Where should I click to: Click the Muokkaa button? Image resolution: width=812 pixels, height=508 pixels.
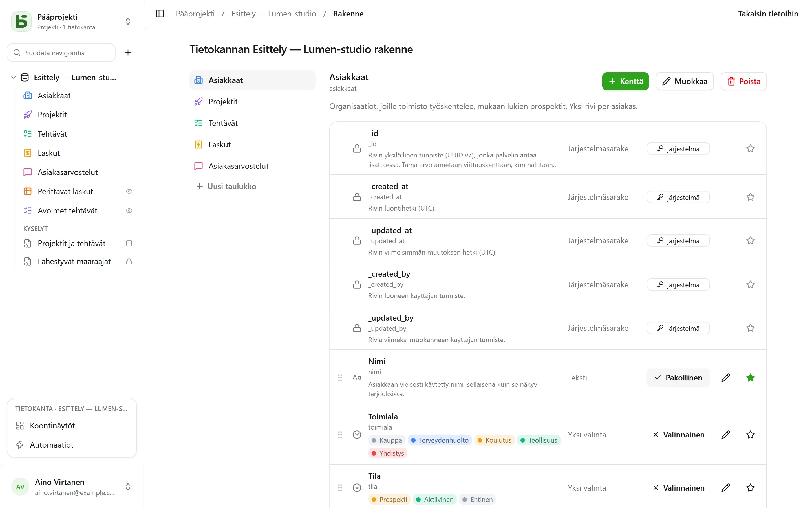pyautogui.click(x=685, y=81)
